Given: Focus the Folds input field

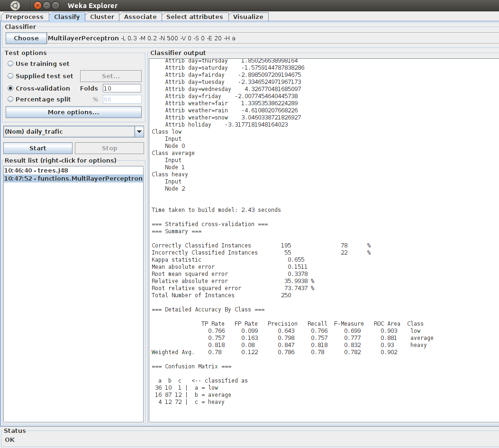Looking at the screenshot, I should 122,88.
